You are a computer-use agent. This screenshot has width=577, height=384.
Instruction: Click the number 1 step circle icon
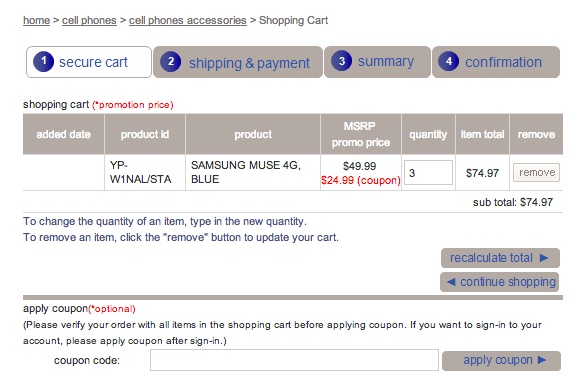[43, 61]
